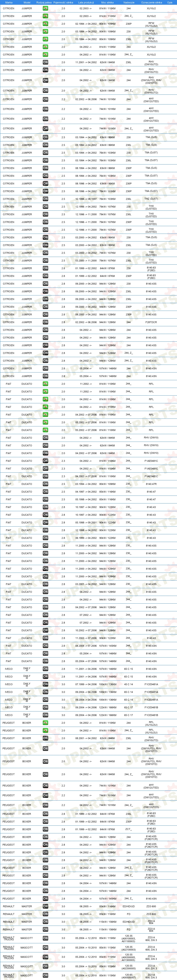This screenshot has width=177, height=980.
Task: Click ON icon in Iveco Daily 45 C 14 row
Action: tap(45, 684)
